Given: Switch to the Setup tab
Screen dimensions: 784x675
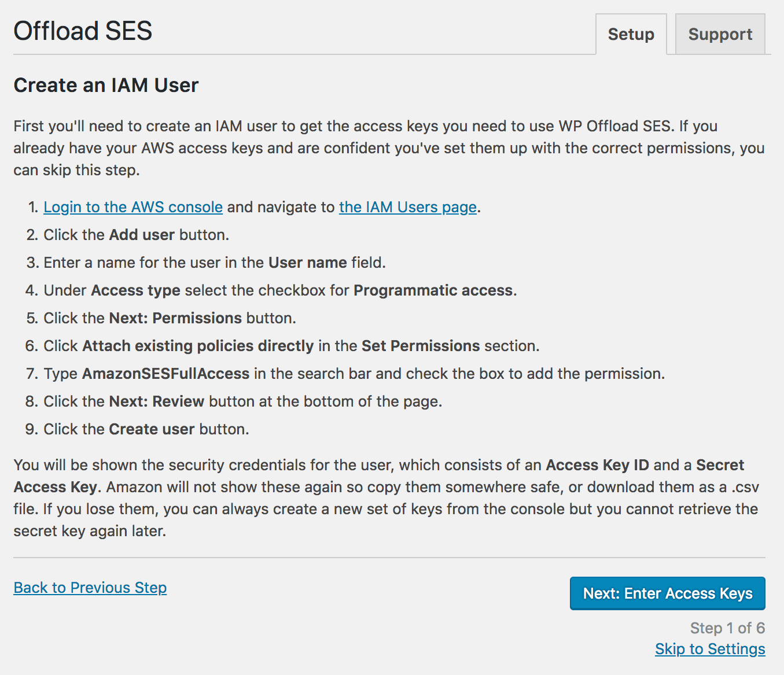Looking at the screenshot, I should coord(631,35).
